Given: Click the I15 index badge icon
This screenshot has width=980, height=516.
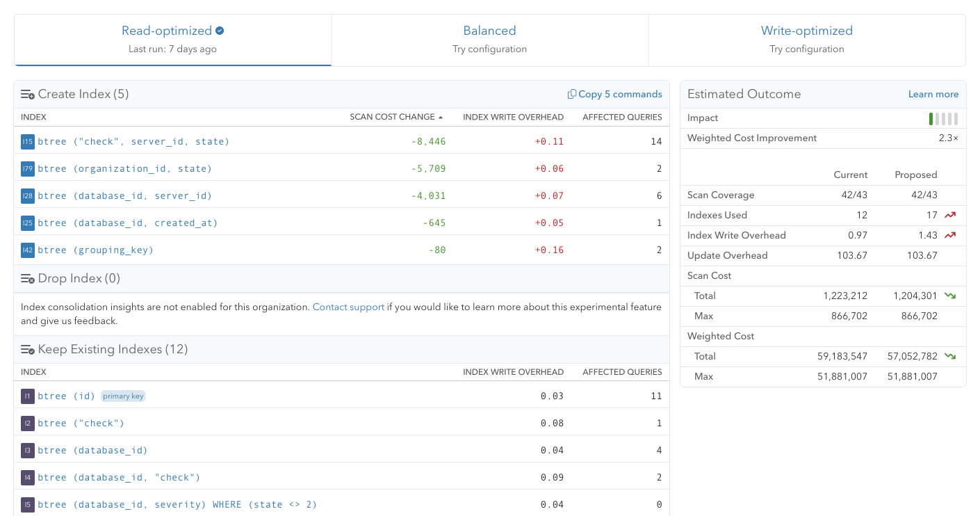Looking at the screenshot, I should [28, 142].
